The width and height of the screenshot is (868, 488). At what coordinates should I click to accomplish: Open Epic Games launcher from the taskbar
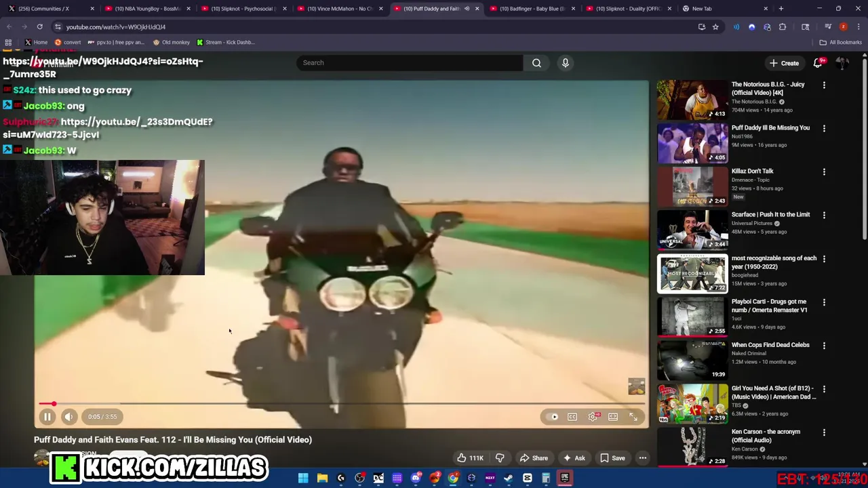(x=565, y=478)
